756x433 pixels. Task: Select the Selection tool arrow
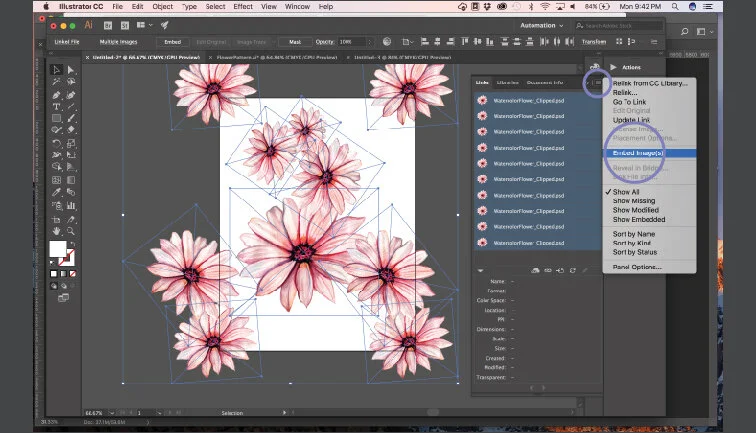(56, 70)
